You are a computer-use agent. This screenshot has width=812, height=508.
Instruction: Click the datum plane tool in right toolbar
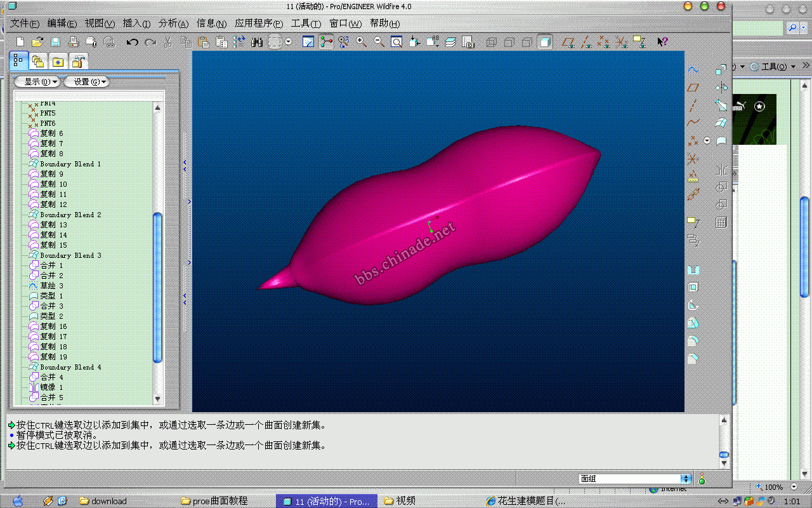tap(693, 88)
